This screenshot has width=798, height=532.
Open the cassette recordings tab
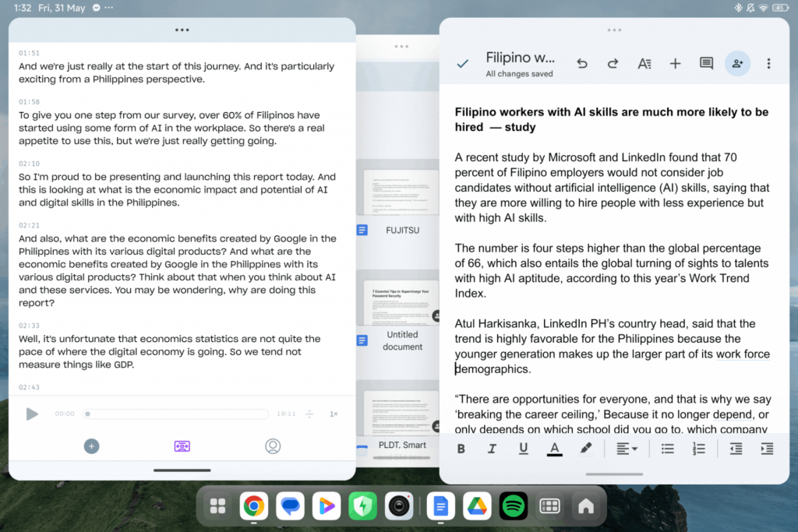coord(182,446)
